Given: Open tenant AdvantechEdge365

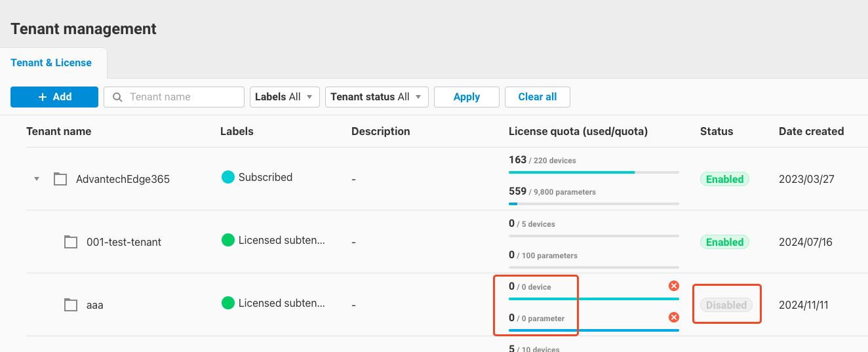Looking at the screenshot, I should point(123,179).
